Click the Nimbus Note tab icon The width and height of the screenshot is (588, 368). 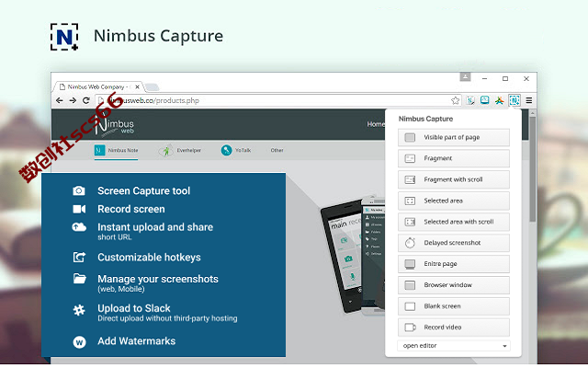99,150
